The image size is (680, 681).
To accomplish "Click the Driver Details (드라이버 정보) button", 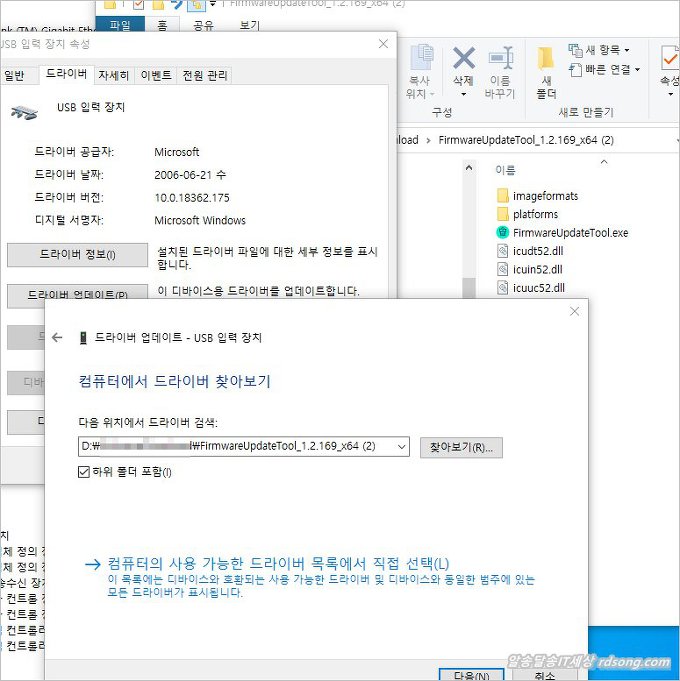I will (77, 255).
